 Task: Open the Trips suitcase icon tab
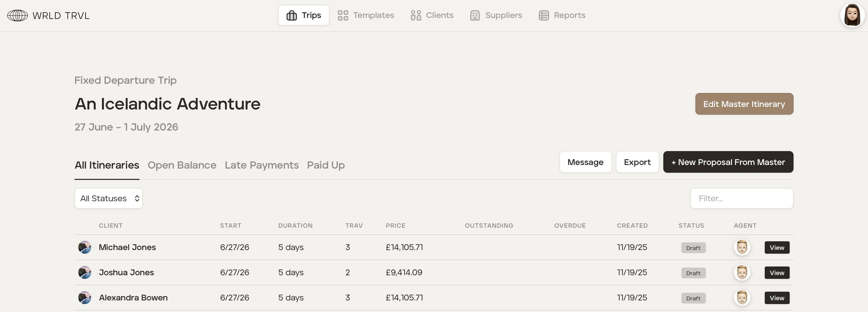coord(291,15)
